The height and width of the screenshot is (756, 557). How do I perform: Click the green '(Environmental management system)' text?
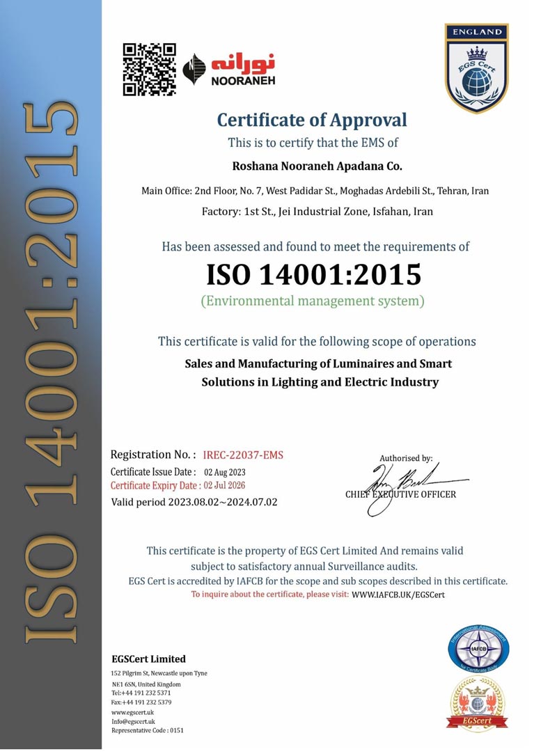(x=313, y=301)
